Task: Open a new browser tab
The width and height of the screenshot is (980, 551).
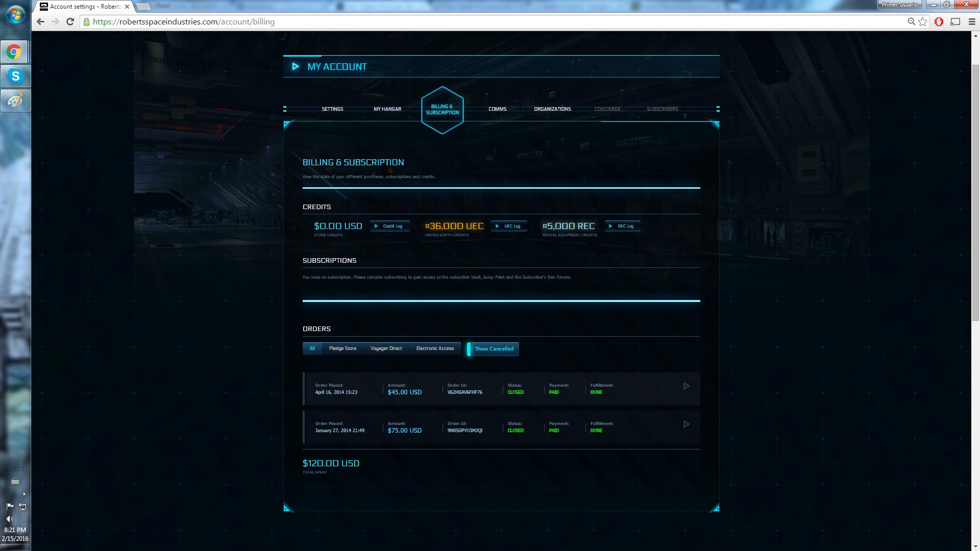Action: [x=144, y=7]
